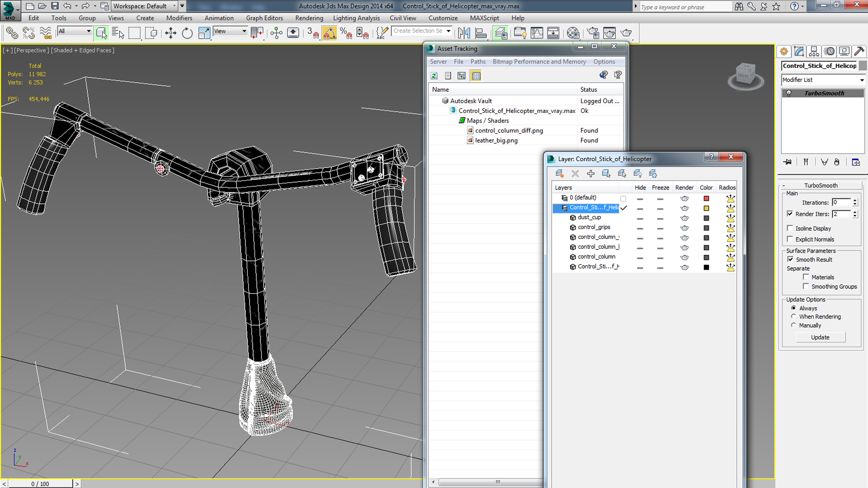Click yellow color swatch of Control_Sti layer
The height and width of the screenshot is (488, 868).
click(706, 208)
